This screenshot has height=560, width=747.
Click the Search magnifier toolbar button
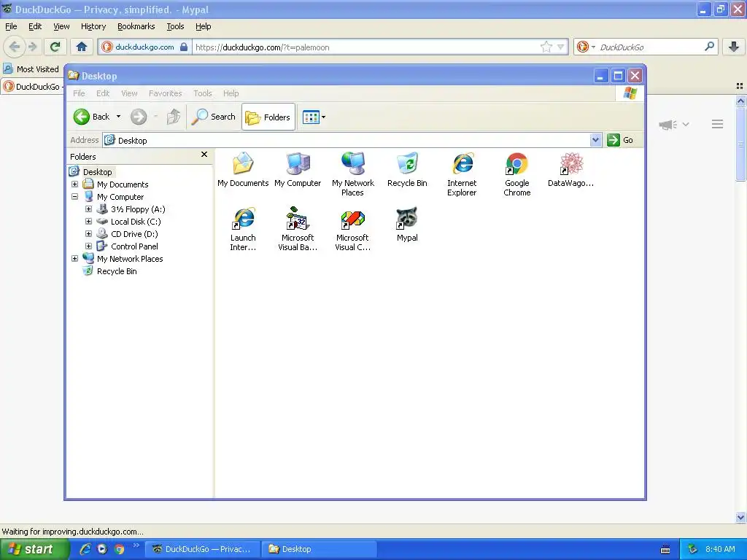pyautogui.click(x=214, y=117)
